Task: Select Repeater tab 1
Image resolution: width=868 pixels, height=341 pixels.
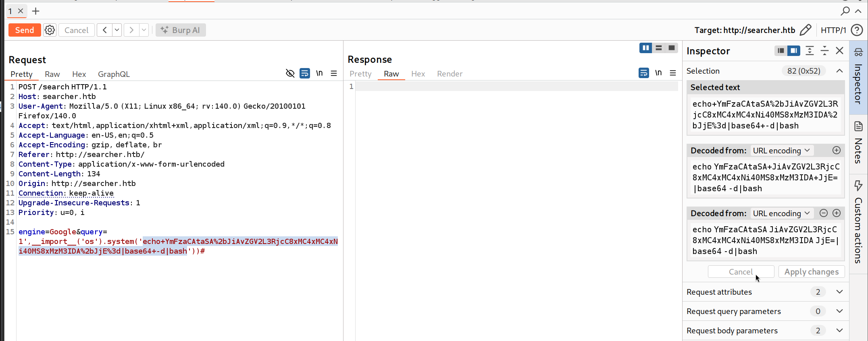Action: 10,11
